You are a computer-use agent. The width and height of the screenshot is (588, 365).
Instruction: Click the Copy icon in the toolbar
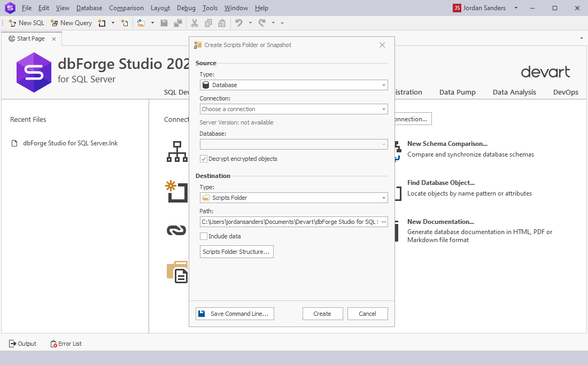coord(208,23)
